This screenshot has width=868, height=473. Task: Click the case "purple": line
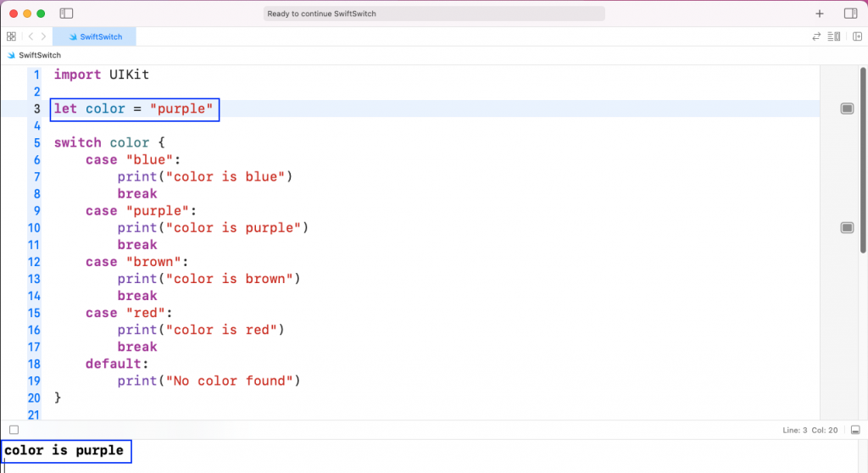click(142, 211)
